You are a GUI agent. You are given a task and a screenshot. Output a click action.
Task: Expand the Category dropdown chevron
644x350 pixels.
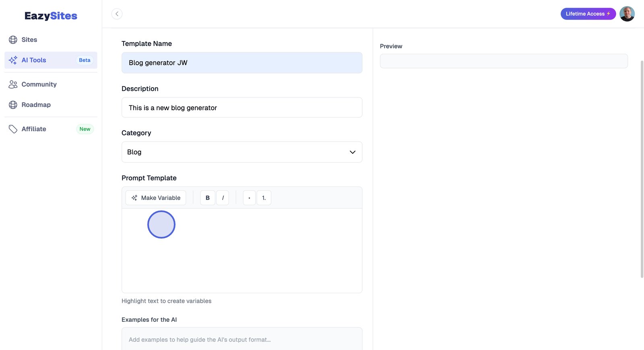point(353,152)
